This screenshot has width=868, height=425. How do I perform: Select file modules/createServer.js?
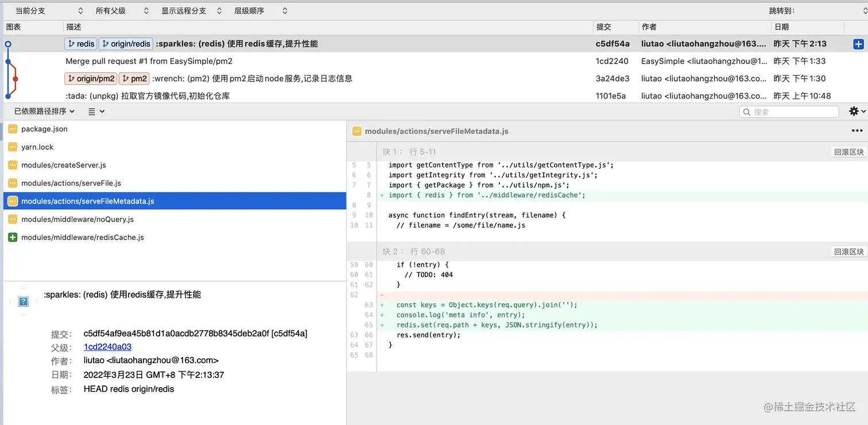click(x=64, y=165)
